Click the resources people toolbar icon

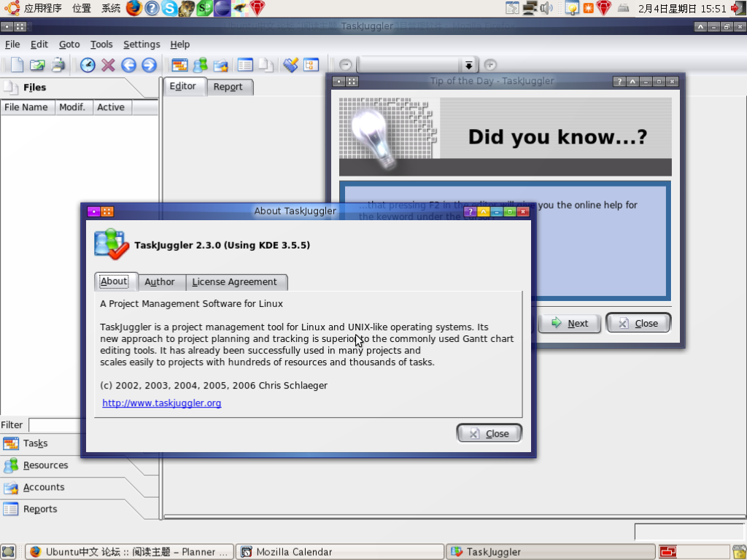tap(200, 65)
